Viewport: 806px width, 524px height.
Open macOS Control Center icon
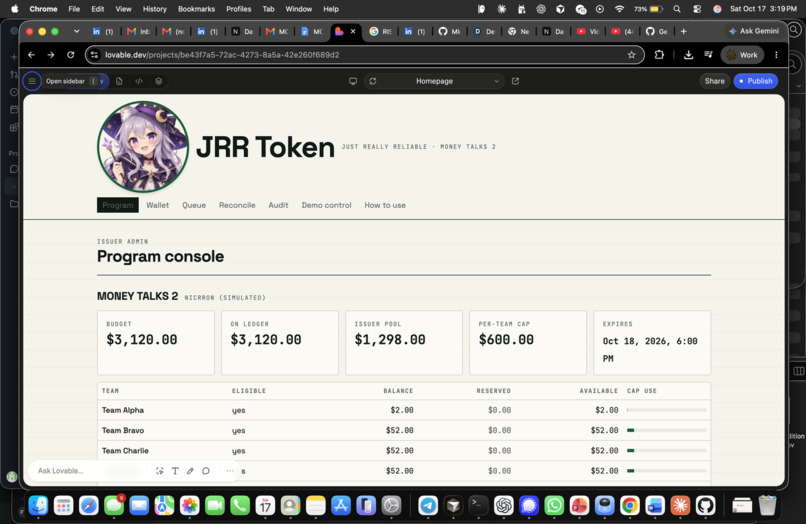pyautogui.click(x=697, y=9)
